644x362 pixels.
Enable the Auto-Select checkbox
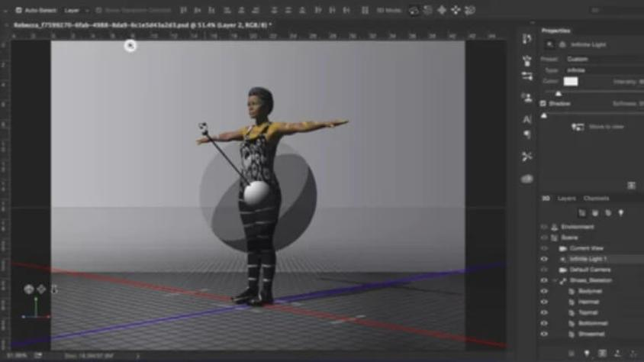[18, 10]
